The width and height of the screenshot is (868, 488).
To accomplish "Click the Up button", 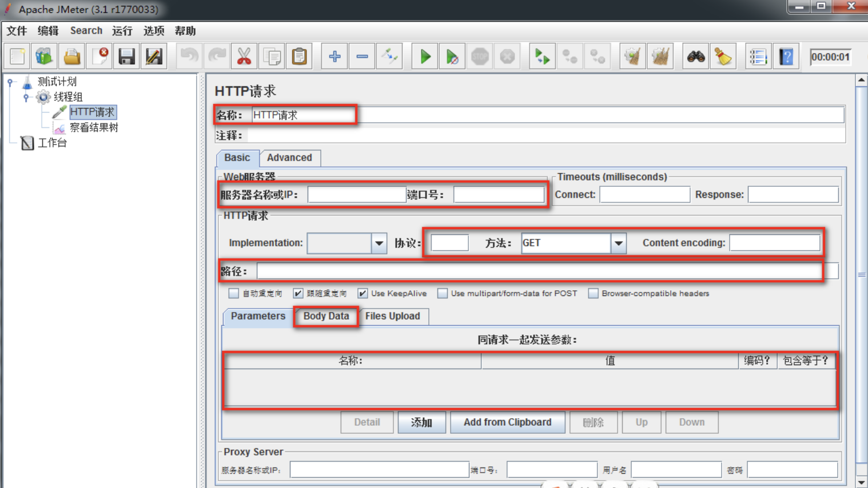I will coord(642,422).
